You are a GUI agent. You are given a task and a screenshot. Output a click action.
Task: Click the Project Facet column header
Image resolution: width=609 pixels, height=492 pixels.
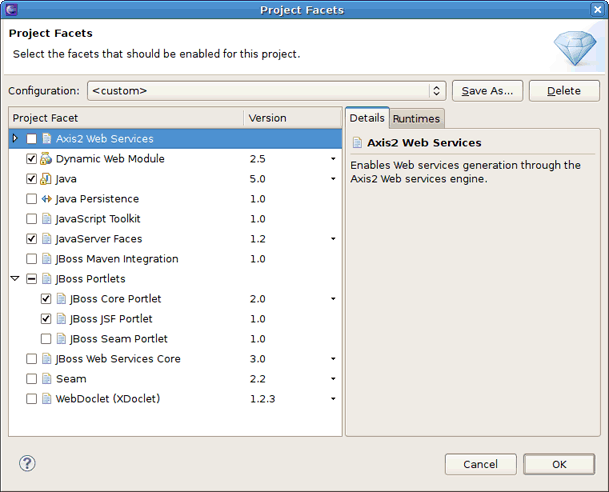126,118
